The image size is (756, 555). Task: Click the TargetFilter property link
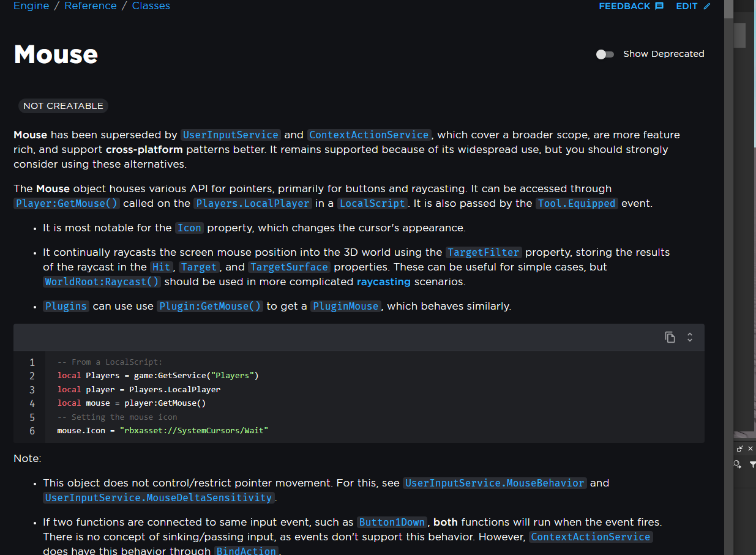pyautogui.click(x=484, y=252)
